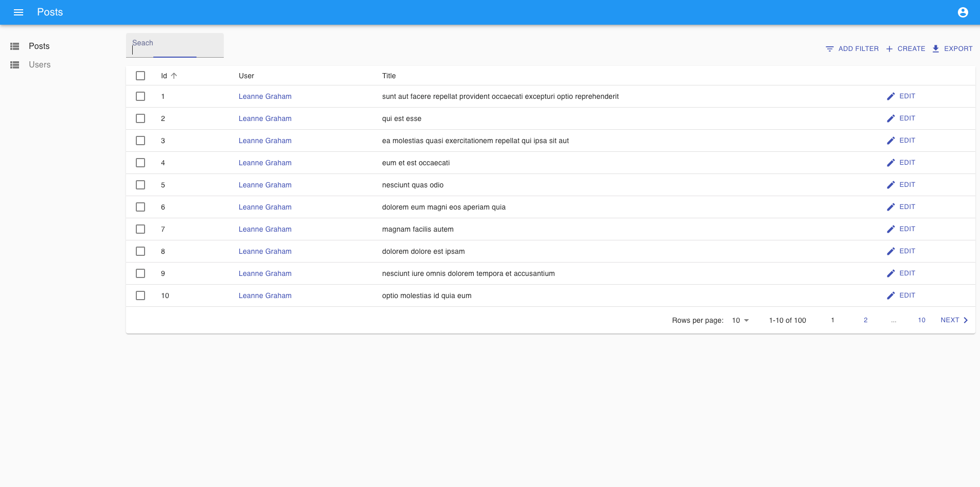The image size is (980, 487).
Task: Toggle the select-all checkbox in the header
Action: (x=140, y=76)
